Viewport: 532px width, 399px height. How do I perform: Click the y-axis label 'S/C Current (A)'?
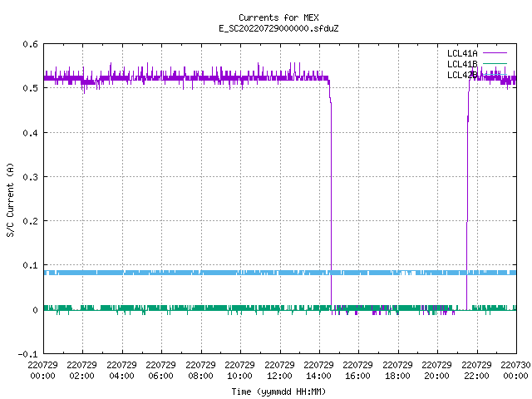tap(10, 200)
